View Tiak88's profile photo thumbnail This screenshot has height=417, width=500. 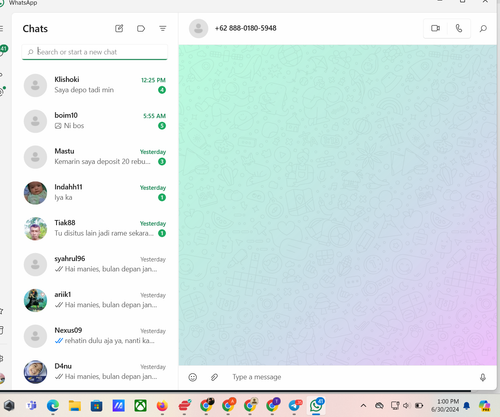(x=35, y=229)
